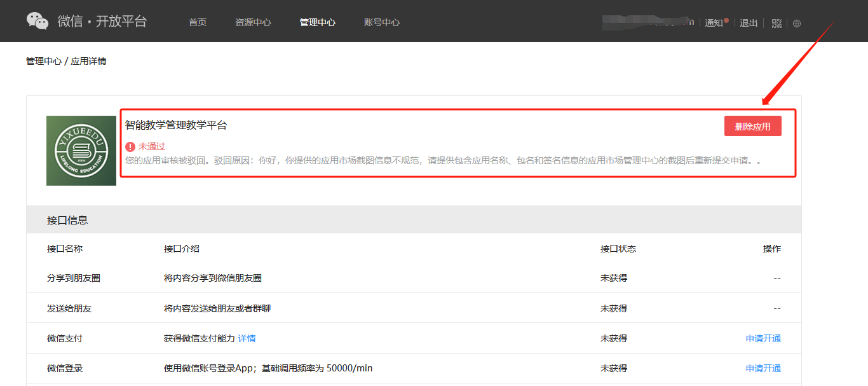868x386 pixels.
Task: Click description 将内容发送给朋友或者群聊
Action: (217, 308)
